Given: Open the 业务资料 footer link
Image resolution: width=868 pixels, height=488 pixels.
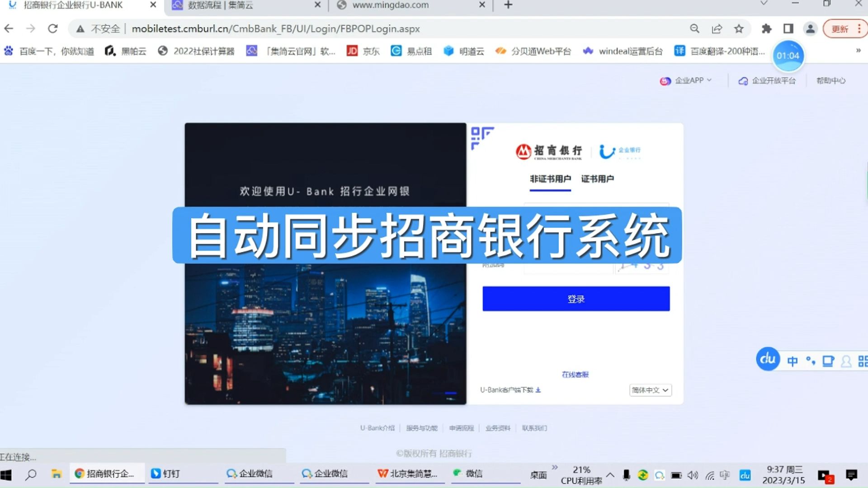Looking at the screenshot, I should tap(498, 428).
